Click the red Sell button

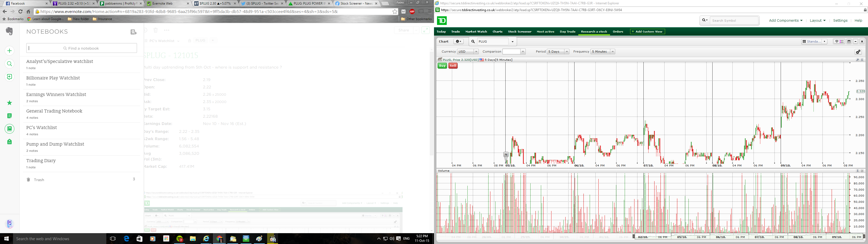coord(453,66)
